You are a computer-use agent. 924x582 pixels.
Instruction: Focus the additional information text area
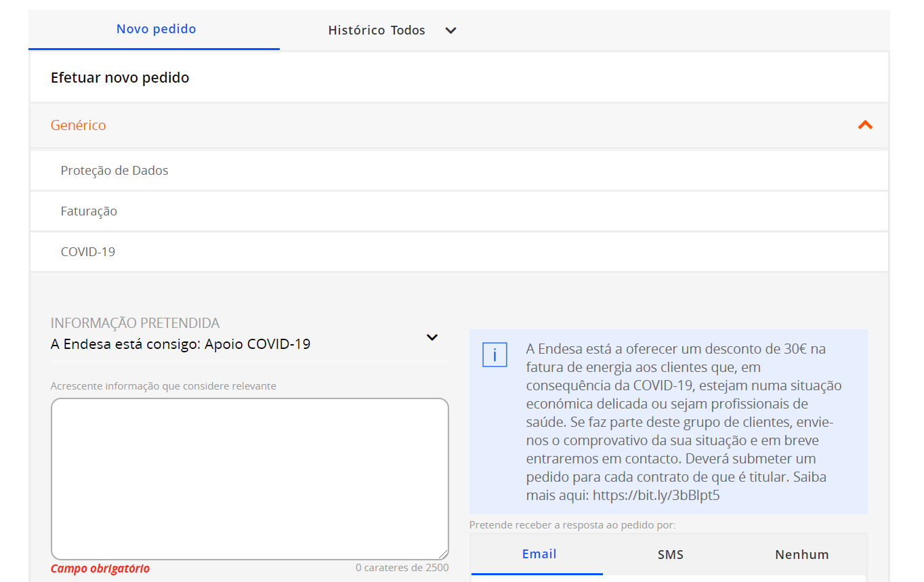pos(249,478)
